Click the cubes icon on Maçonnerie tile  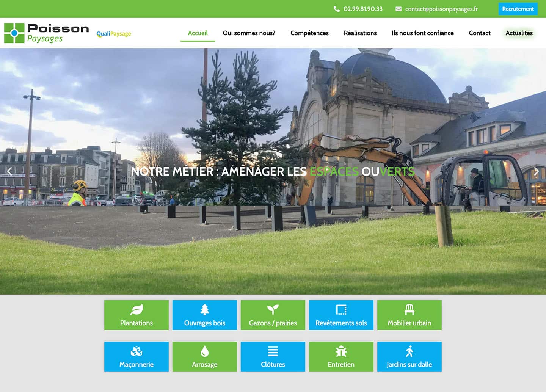tap(136, 351)
